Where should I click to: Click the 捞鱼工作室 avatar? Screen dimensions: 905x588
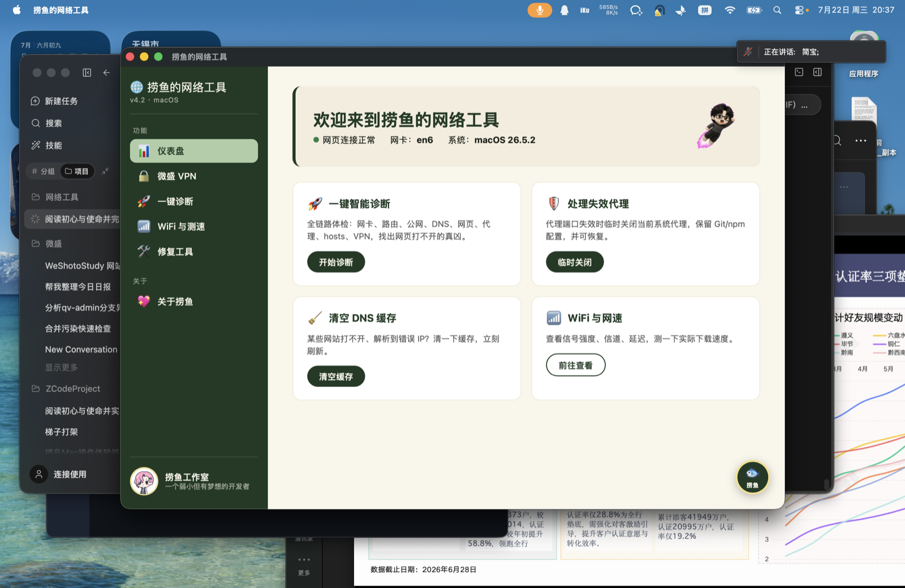[x=144, y=481]
